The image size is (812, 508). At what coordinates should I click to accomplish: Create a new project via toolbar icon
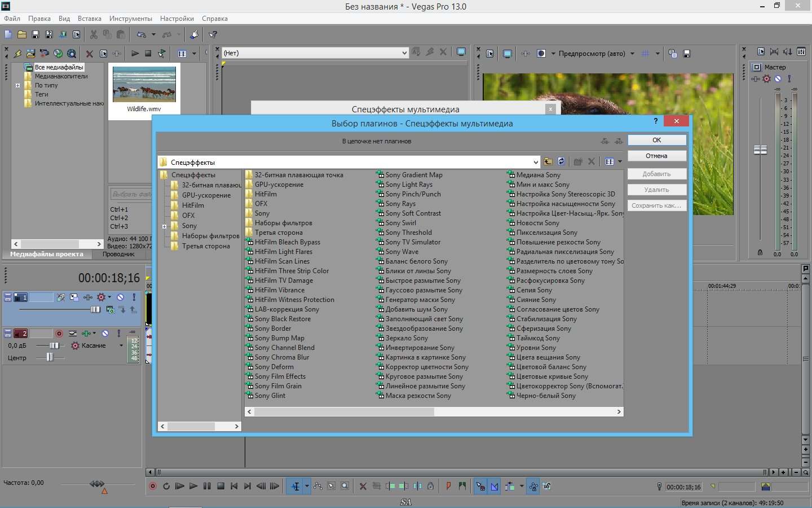click(8, 34)
